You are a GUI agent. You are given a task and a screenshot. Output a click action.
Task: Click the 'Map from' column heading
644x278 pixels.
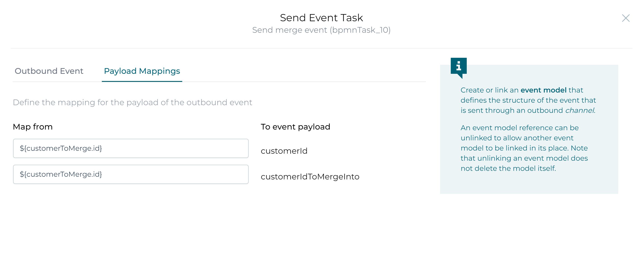pyautogui.click(x=33, y=127)
